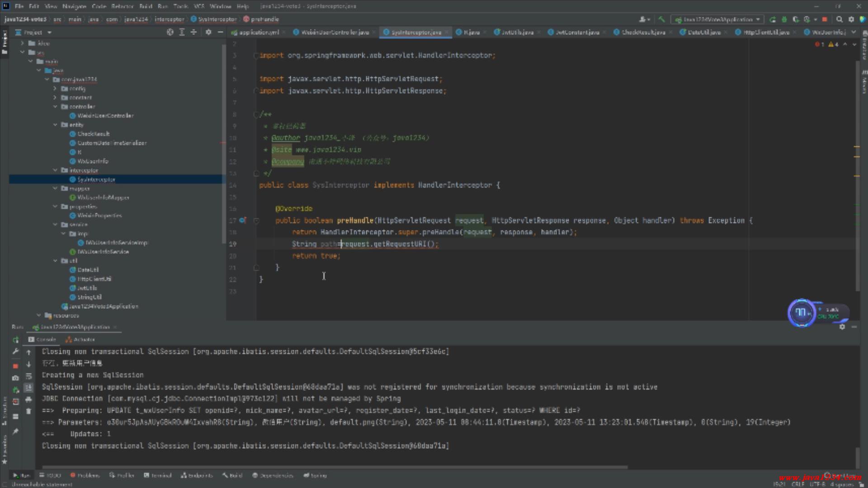Click the print console output icon
This screenshot has width=868, height=488.
pyautogui.click(x=28, y=399)
